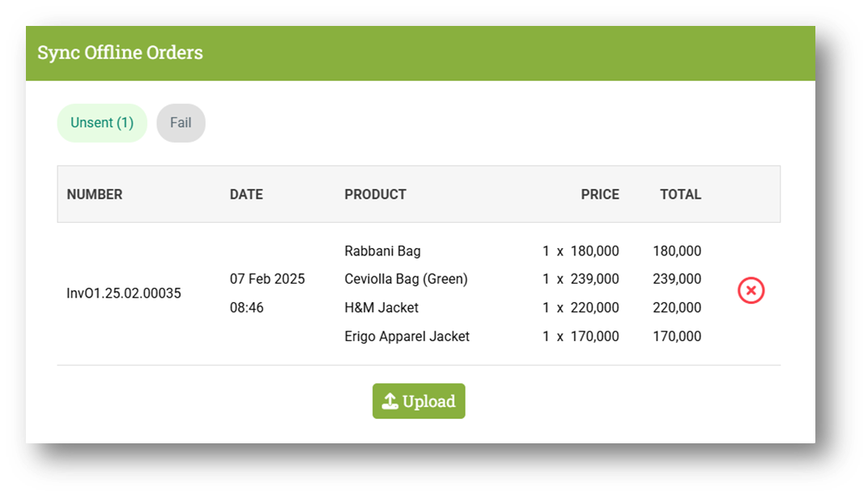The image size is (868, 496).
Task: Click the price 1 x 220,000
Action: [581, 308]
